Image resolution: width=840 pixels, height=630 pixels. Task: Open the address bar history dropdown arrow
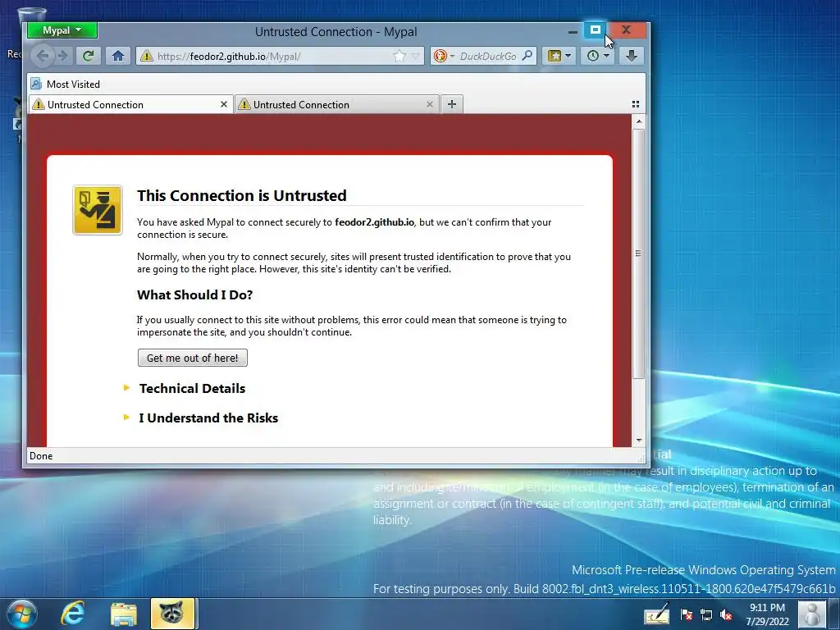415,57
